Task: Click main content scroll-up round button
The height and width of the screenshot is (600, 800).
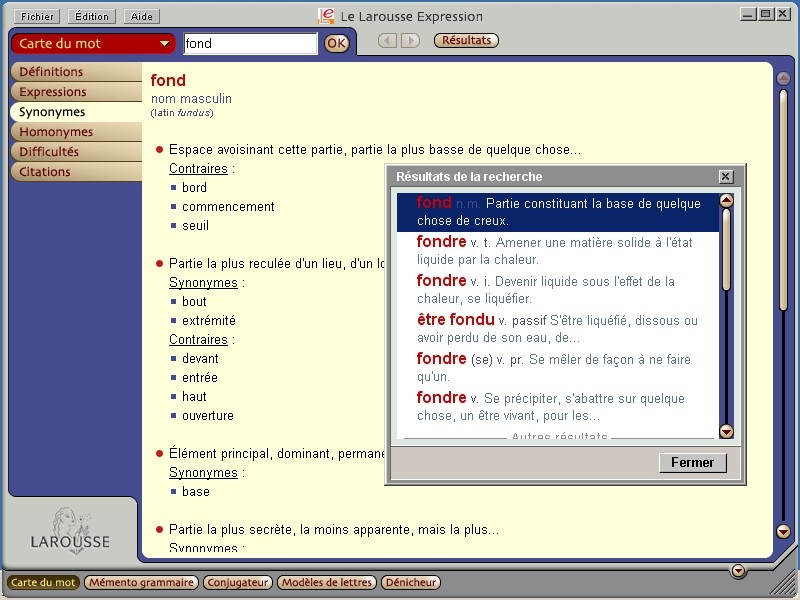Action: coord(783,79)
